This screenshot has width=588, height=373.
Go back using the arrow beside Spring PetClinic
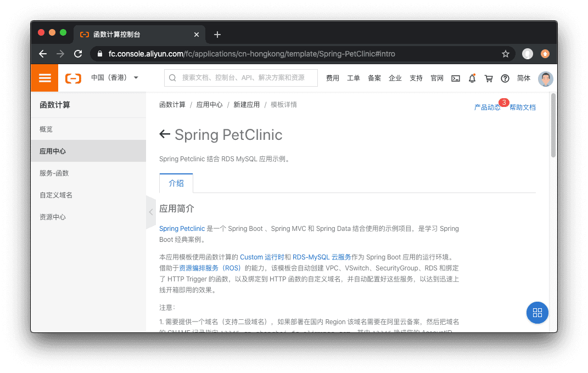click(164, 134)
